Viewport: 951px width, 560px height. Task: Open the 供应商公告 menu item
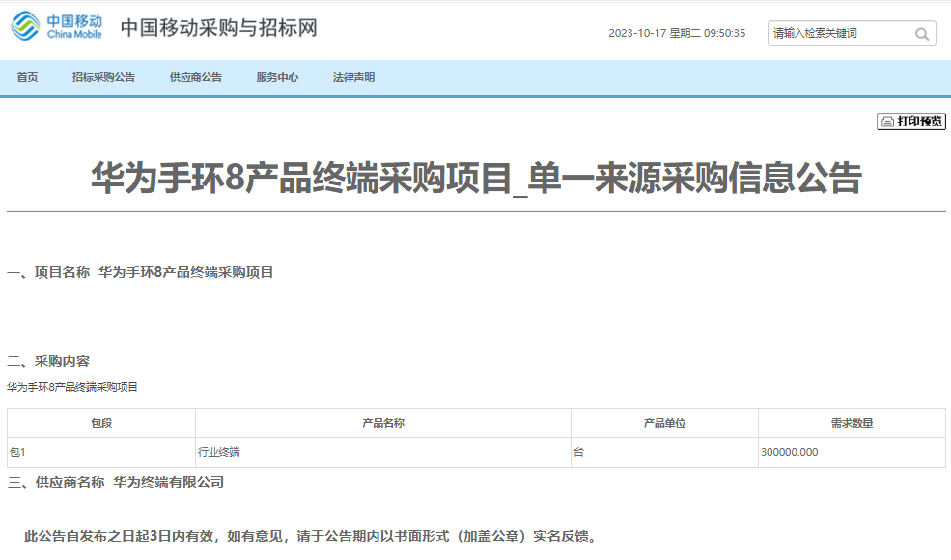coord(196,77)
